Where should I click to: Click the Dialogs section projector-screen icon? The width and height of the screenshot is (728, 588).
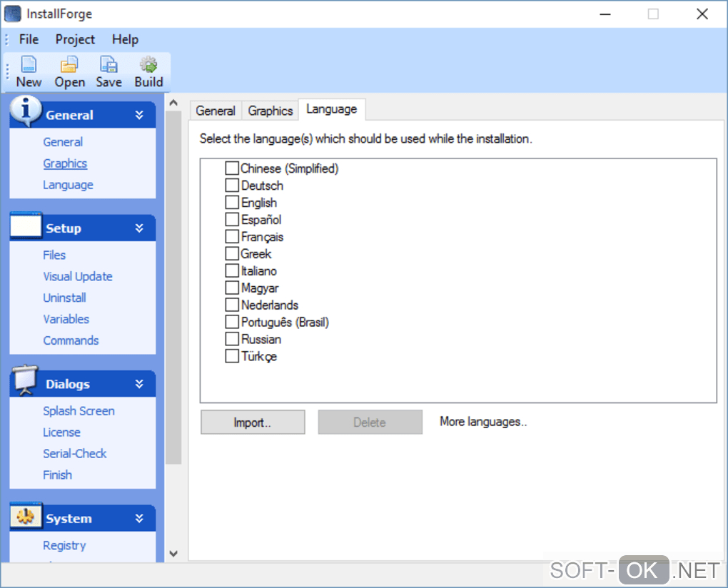pyautogui.click(x=25, y=380)
